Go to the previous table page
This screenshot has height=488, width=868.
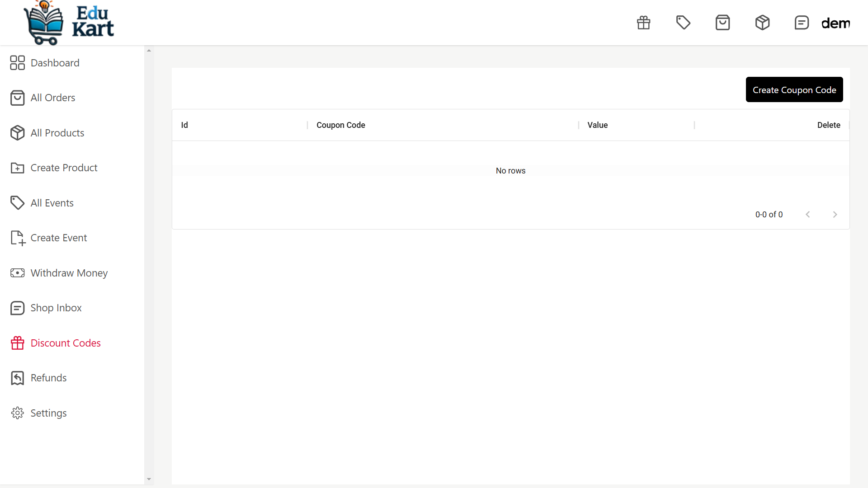[x=808, y=214]
